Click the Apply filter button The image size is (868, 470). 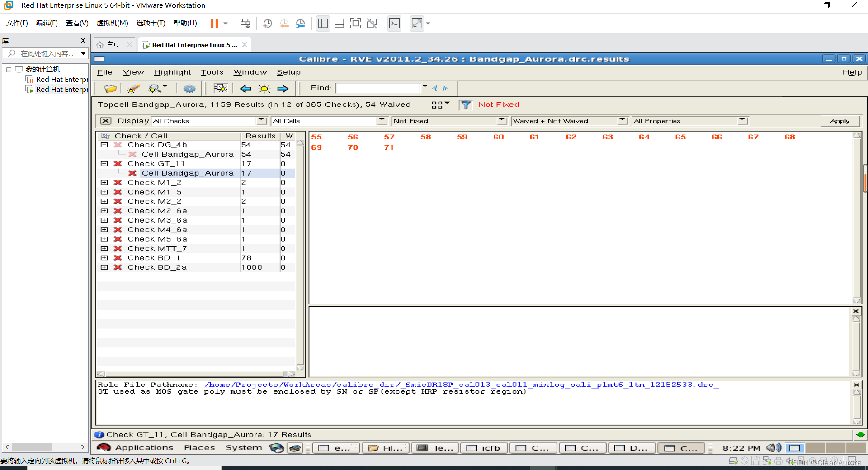840,121
